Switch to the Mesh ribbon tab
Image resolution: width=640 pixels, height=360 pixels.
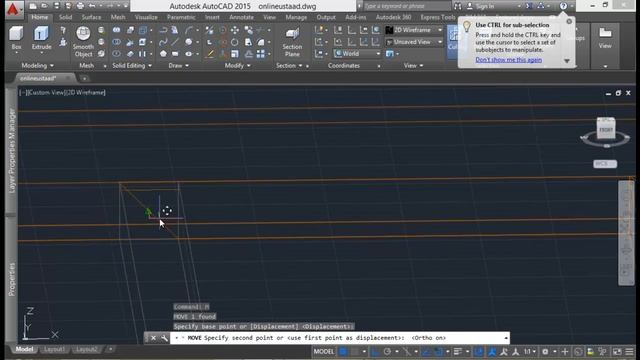(118, 17)
